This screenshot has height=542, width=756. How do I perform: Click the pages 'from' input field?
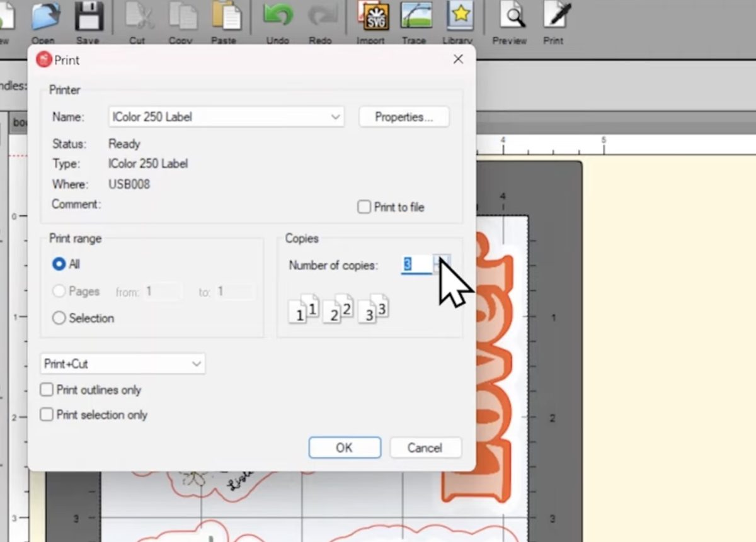click(163, 291)
